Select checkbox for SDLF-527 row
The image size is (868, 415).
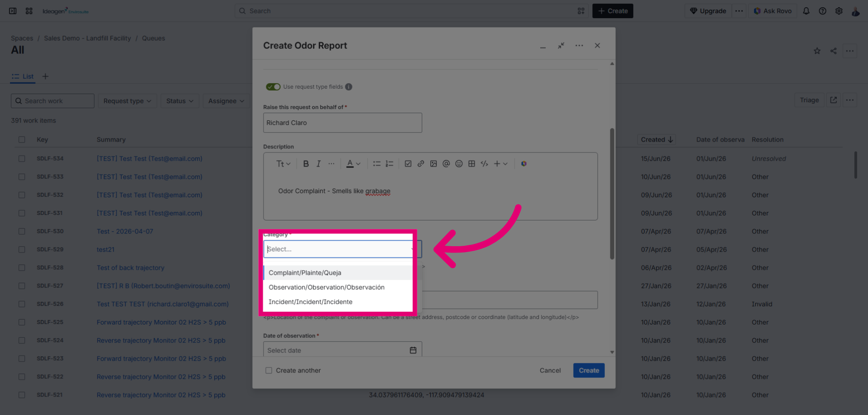point(22,286)
